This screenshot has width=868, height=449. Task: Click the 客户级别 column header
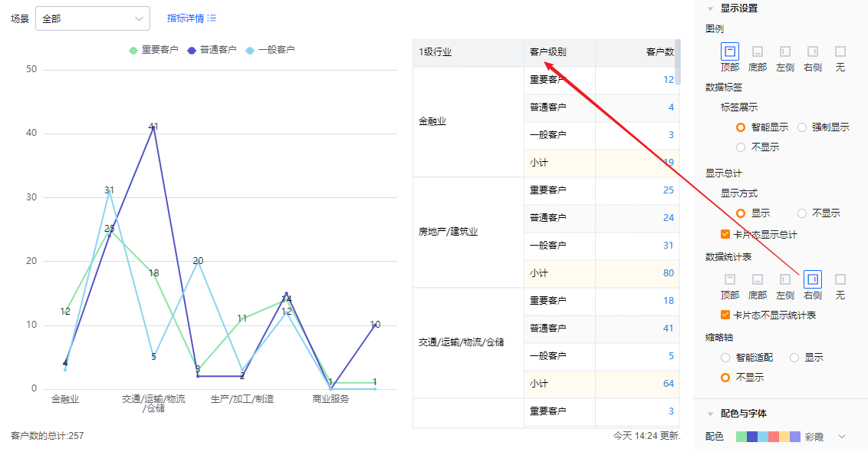click(547, 52)
